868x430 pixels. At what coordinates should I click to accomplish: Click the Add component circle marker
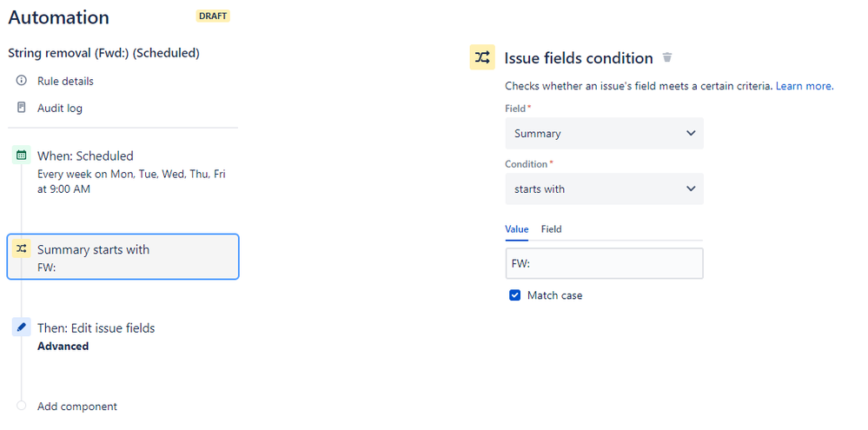(22, 406)
